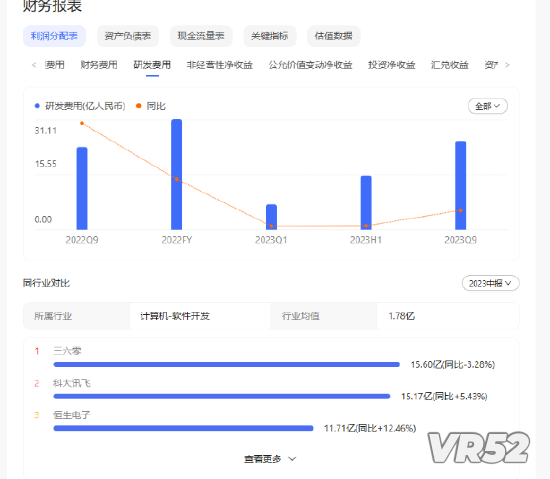
Task: Open the 2023中报 report dropdown
Action: pos(490,283)
